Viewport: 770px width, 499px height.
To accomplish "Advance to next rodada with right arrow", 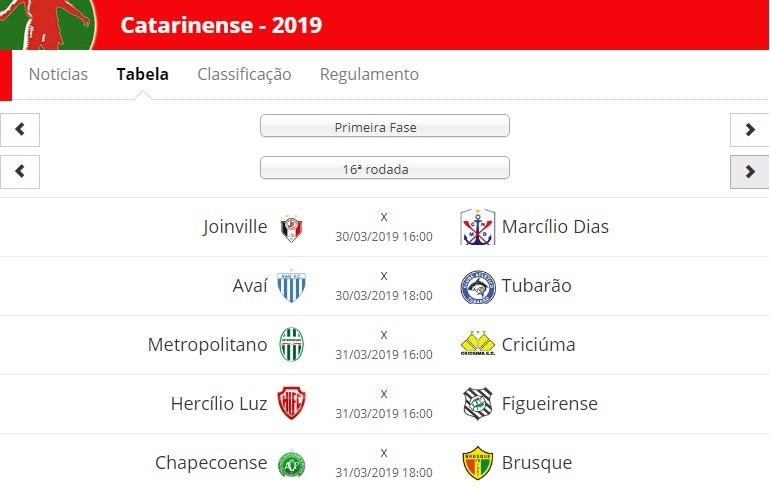I will click(x=749, y=172).
